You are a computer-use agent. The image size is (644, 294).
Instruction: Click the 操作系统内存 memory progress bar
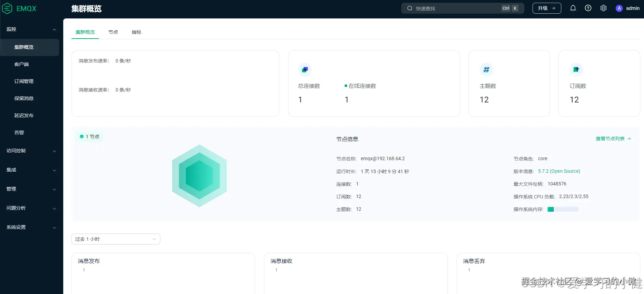point(563,209)
